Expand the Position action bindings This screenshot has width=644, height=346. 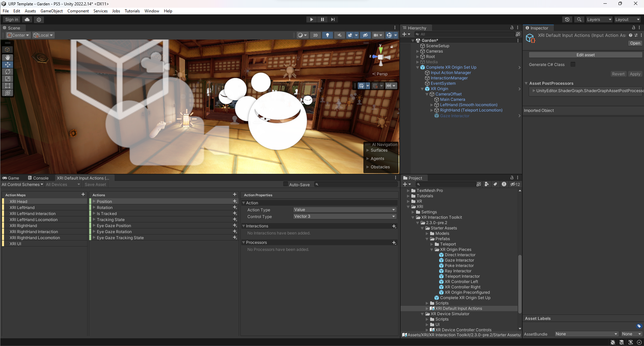point(94,201)
